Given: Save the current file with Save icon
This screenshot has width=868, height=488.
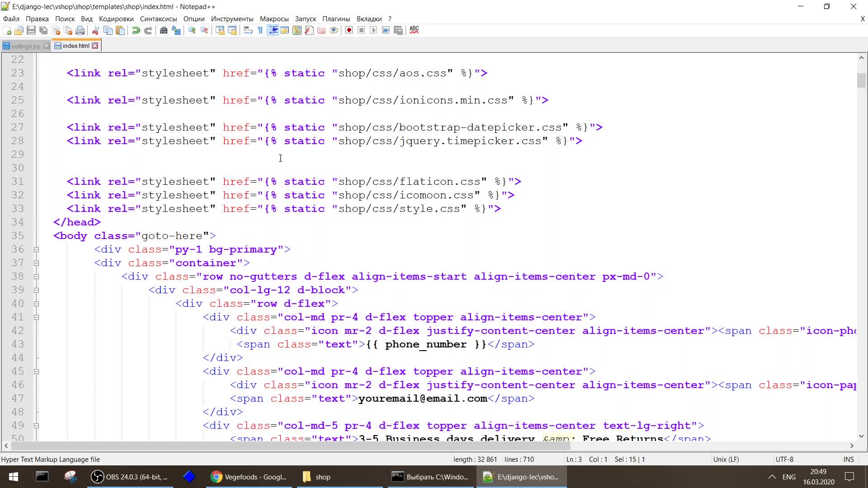Looking at the screenshot, I should (31, 30).
